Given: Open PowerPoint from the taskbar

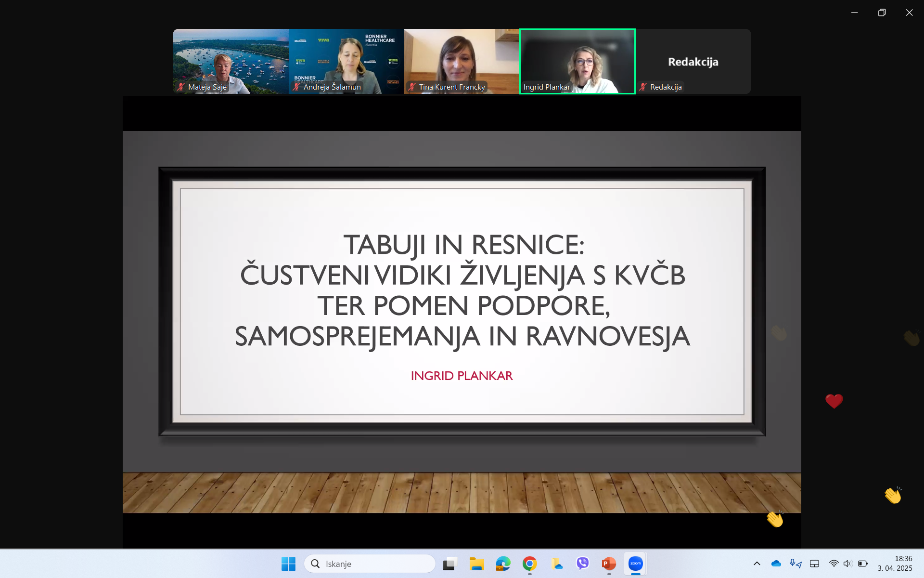Looking at the screenshot, I should point(609,563).
